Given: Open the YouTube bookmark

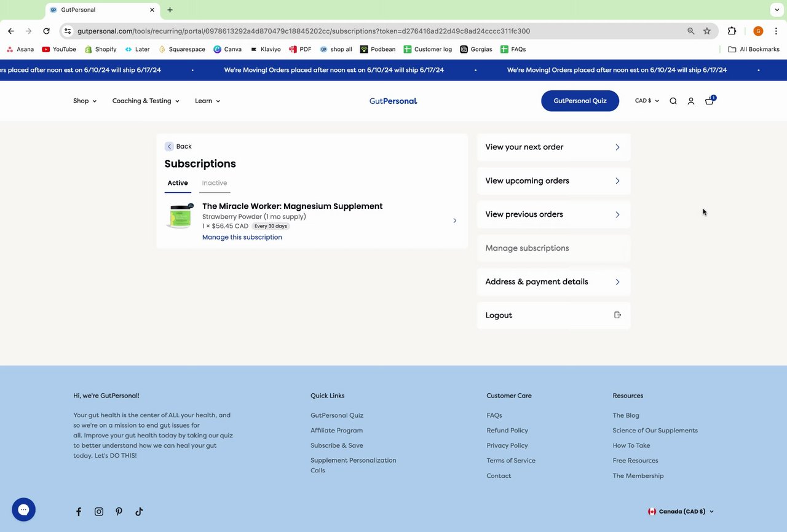Looking at the screenshot, I should 59,49.
